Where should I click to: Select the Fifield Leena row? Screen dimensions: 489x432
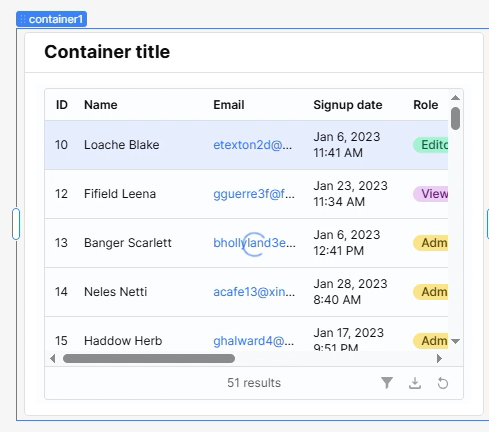tap(246, 194)
